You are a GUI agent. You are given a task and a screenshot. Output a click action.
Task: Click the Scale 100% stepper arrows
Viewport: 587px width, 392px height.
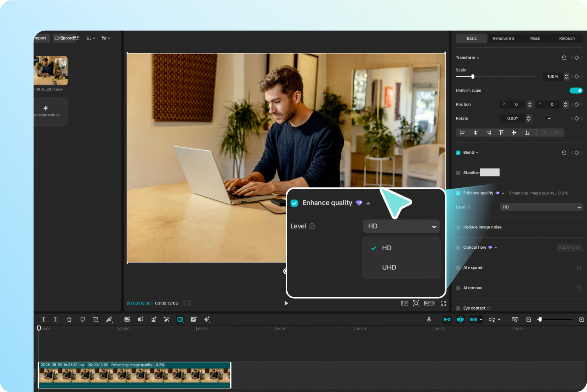pyautogui.click(x=566, y=77)
